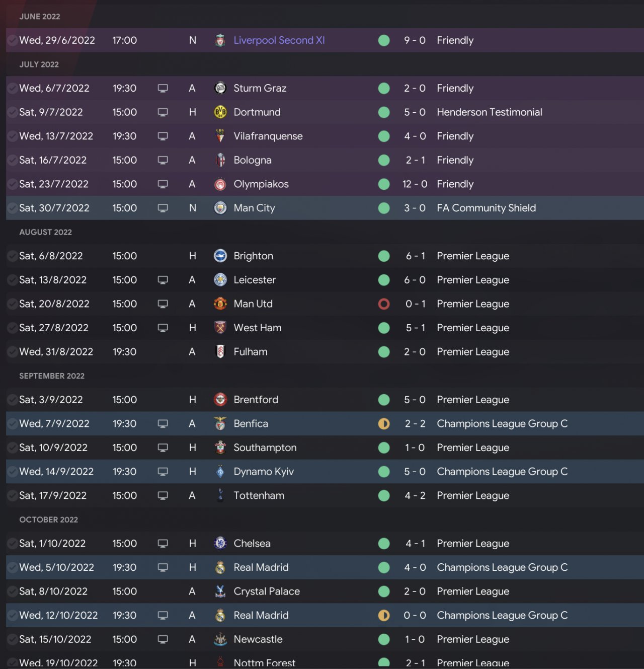The image size is (644, 669).
Task: Open the Brentford team page
Action: [x=256, y=400]
